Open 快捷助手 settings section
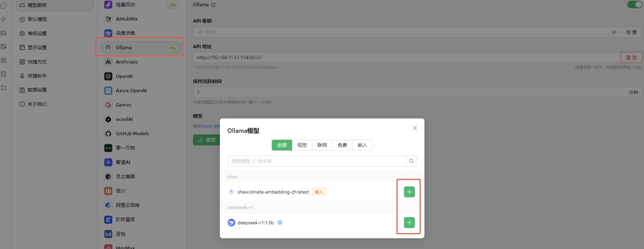The width and height of the screenshot is (644, 249). (x=55, y=76)
